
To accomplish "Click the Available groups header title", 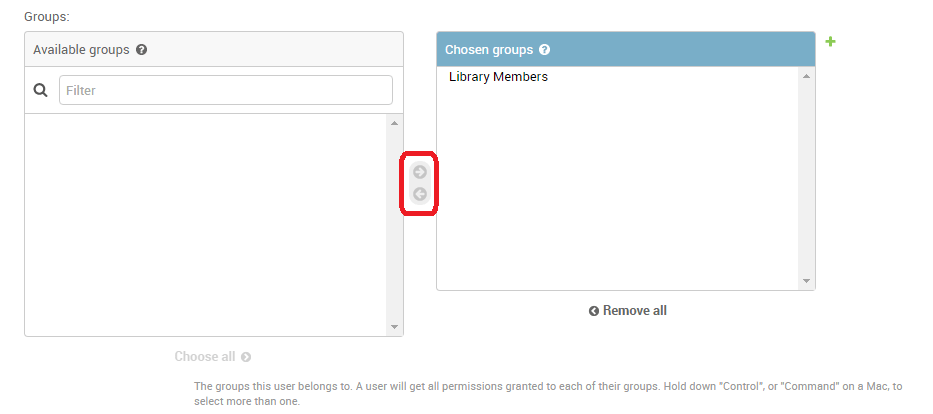I will (x=81, y=49).
